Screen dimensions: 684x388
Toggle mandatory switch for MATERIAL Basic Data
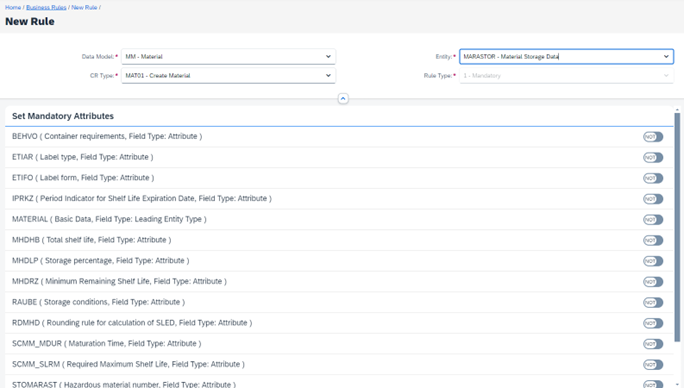[x=653, y=220]
